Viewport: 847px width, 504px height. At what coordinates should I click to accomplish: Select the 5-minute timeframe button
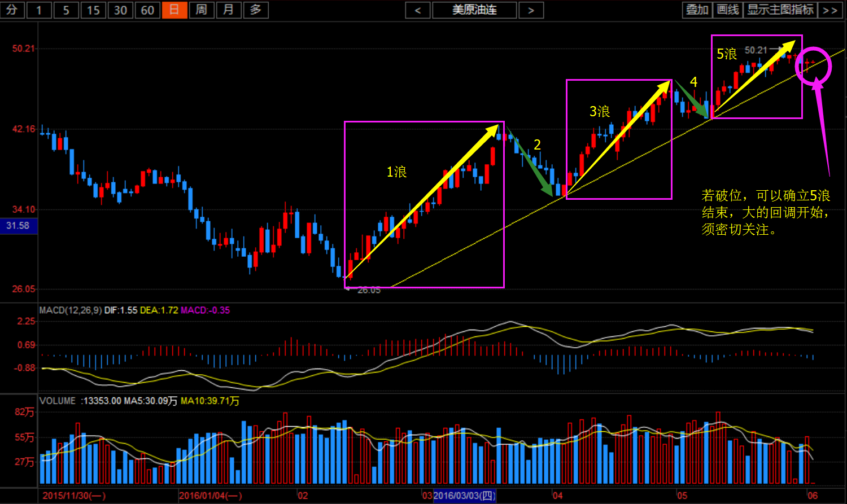(66, 10)
